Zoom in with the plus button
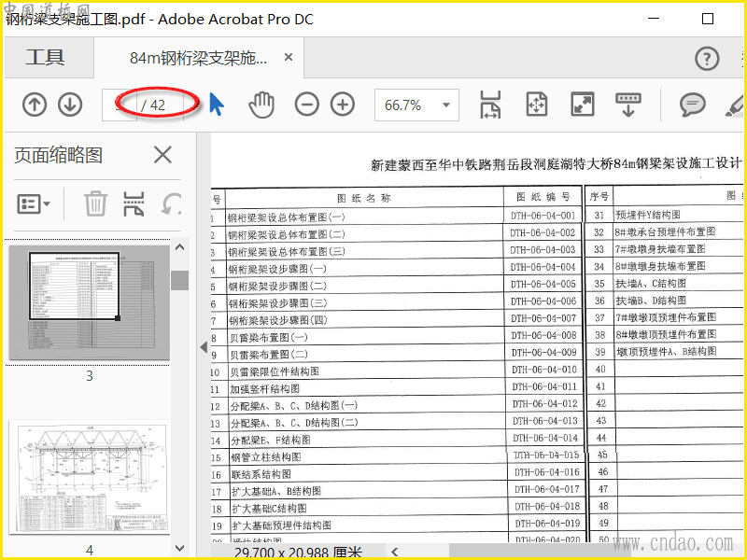The height and width of the screenshot is (560, 747). coord(343,105)
